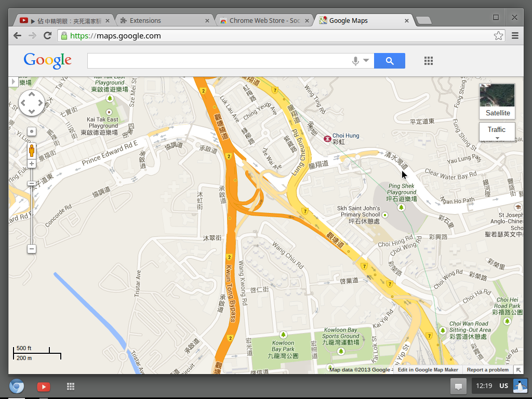Click the zoom slider handle

pyautogui.click(x=31, y=183)
